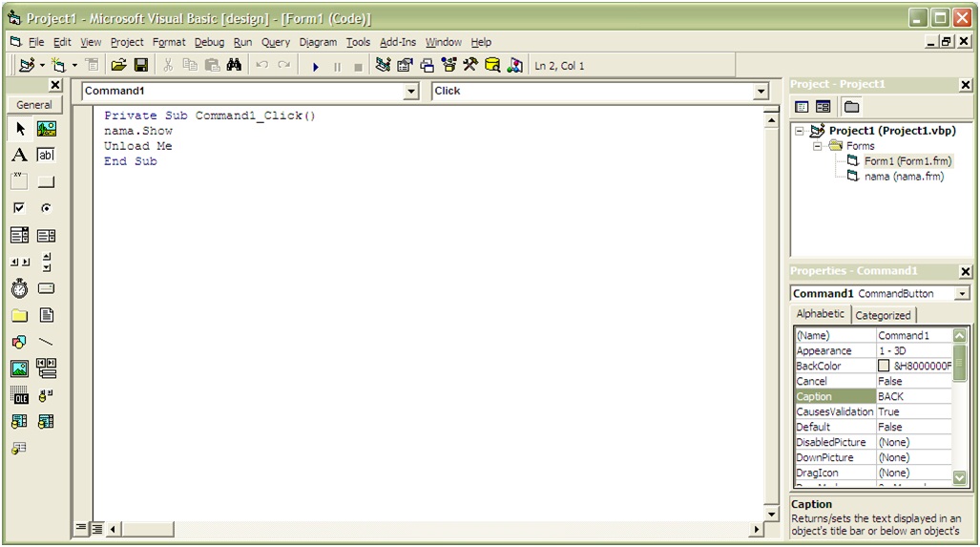Click the End (stop) toolbar button
Viewport: 980px width, 547px height.
(x=358, y=66)
